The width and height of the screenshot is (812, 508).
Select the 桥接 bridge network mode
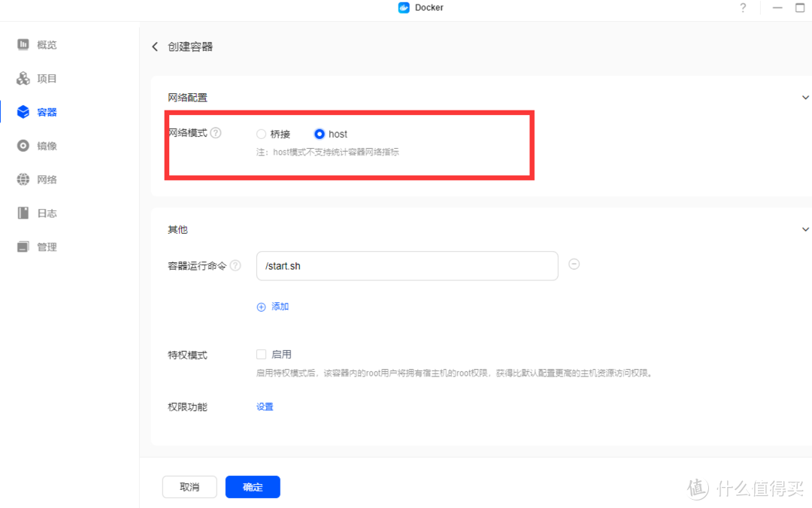(x=262, y=135)
